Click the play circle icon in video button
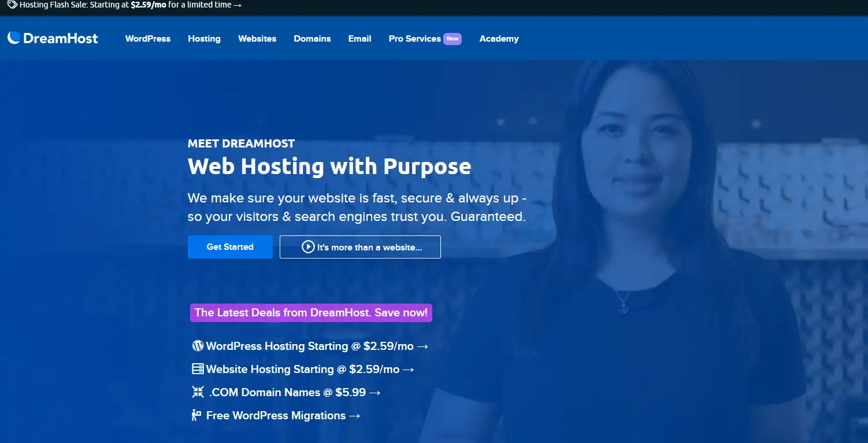The width and height of the screenshot is (868, 443). click(308, 247)
